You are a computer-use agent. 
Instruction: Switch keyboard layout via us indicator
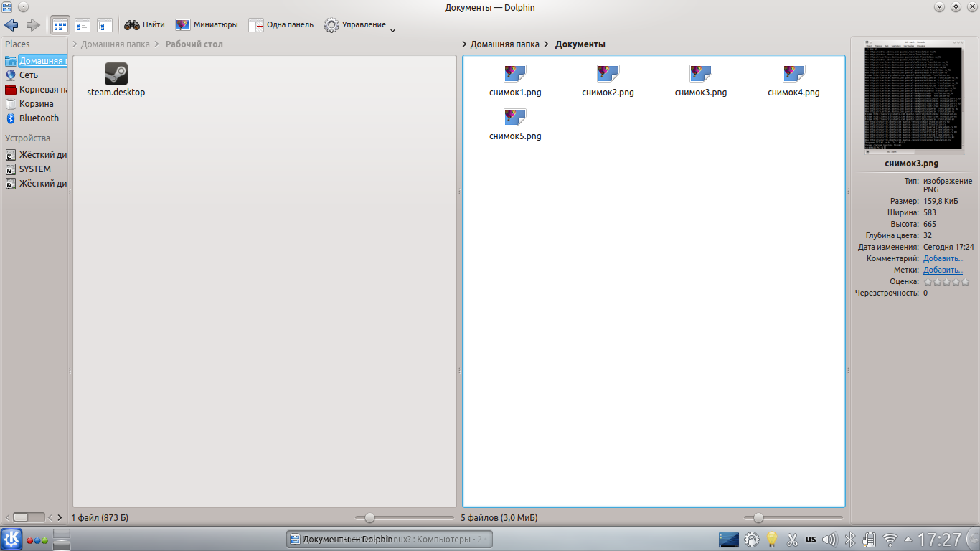click(811, 539)
